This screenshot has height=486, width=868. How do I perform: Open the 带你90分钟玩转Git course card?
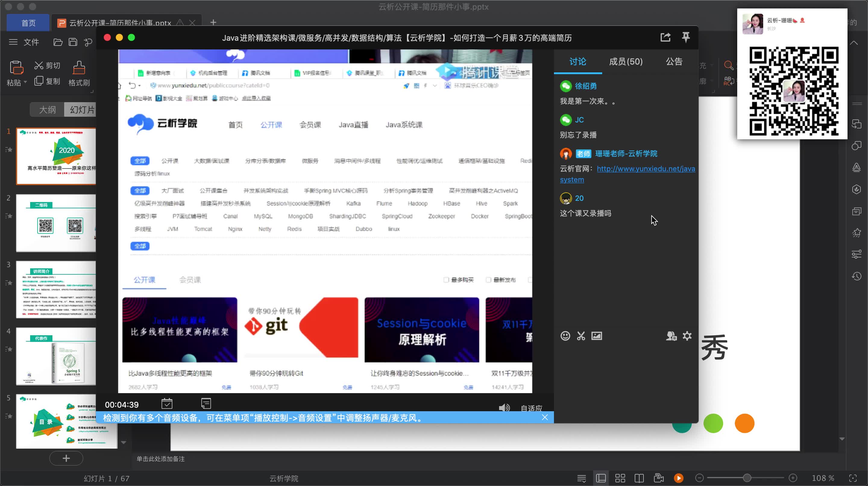[x=301, y=343]
